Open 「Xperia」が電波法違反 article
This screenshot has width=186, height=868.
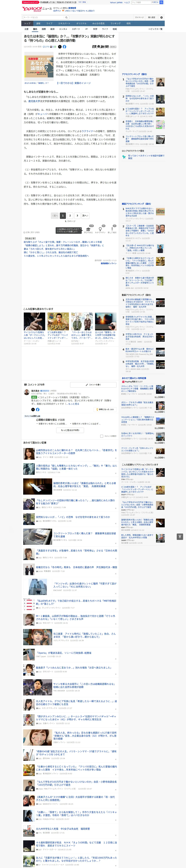tap(64, 653)
